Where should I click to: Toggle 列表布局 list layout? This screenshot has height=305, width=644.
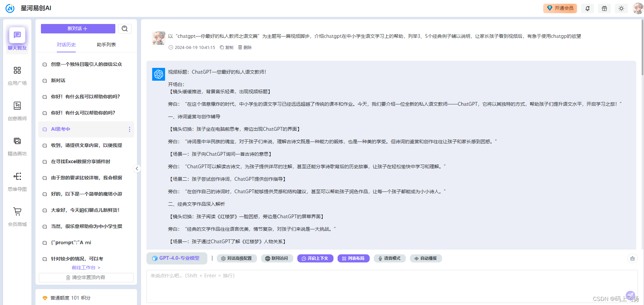[x=353, y=258]
